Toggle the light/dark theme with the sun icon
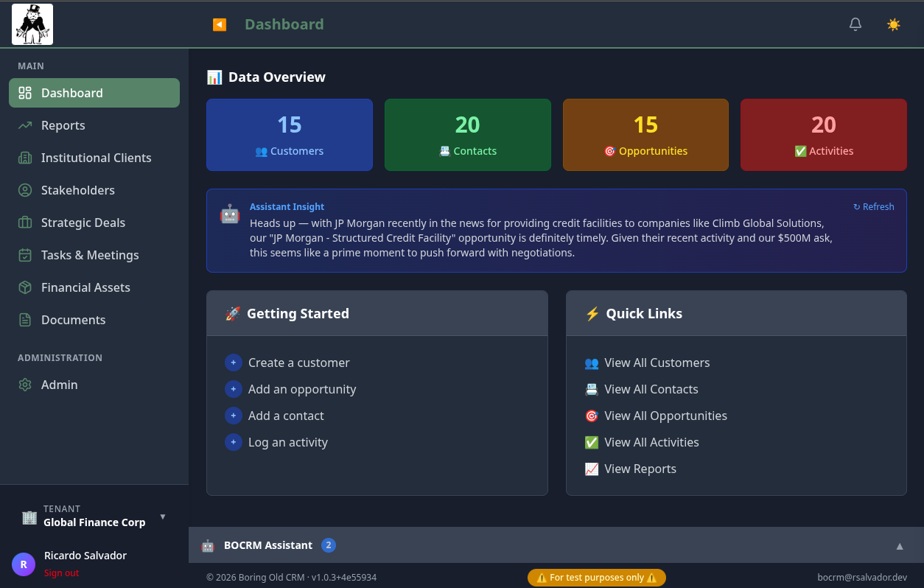 coord(893,24)
